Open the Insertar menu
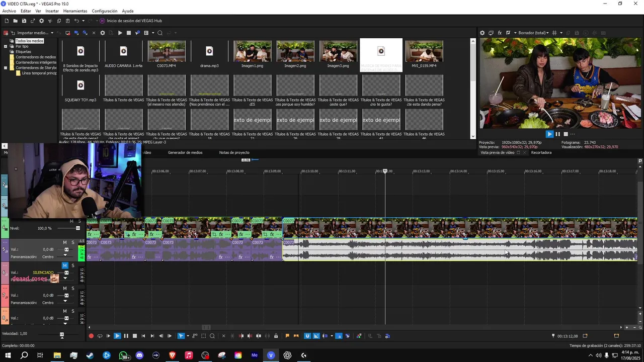The width and height of the screenshot is (644, 362). 52,11
